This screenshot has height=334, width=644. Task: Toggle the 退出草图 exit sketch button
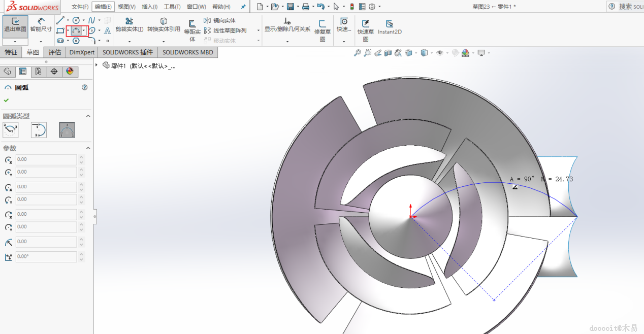(x=15, y=24)
